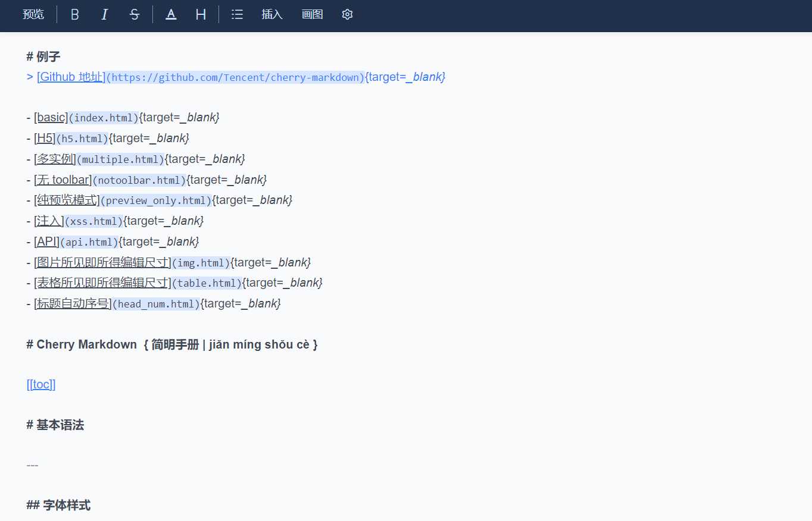The image size is (812, 521).
Task: Click the (multiple.html) path text
Action: point(121,159)
